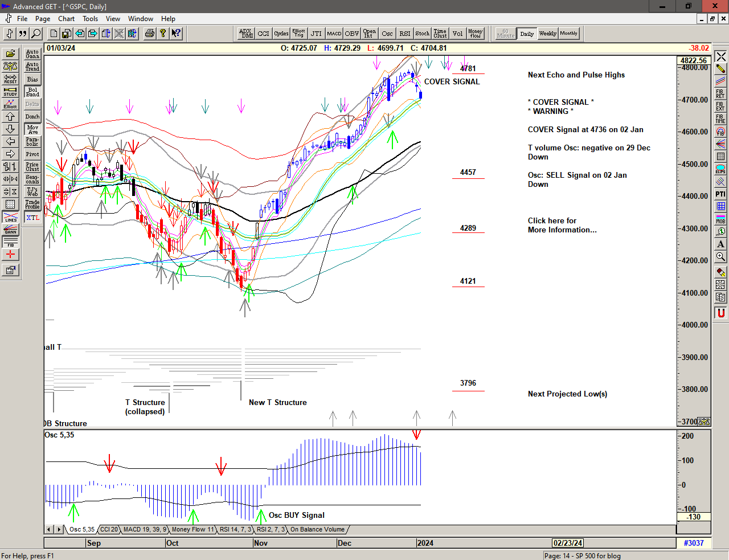The image size is (729, 560).
Task: Switch chart to Weekly timeframe
Action: pyautogui.click(x=547, y=34)
